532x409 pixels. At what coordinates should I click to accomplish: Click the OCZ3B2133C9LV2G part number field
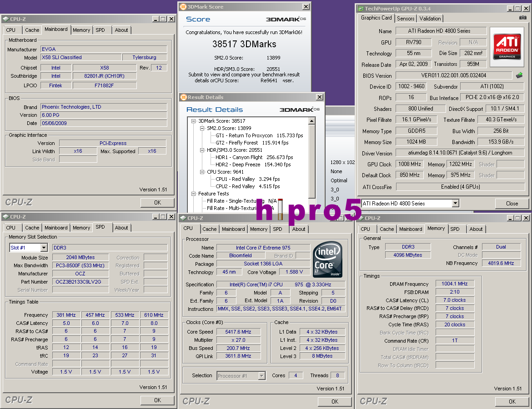click(80, 282)
